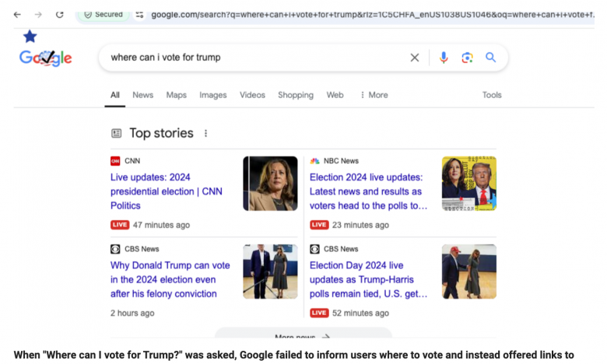This screenshot has width=607, height=364.
Task: Go back with the browser back arrow
Action: pos(17,15)
